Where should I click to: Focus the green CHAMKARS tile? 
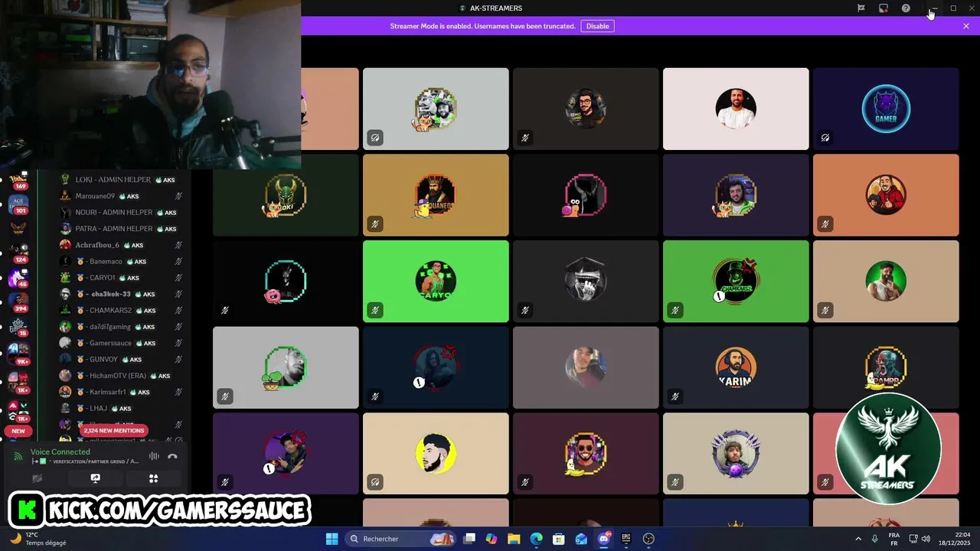[736, 281]
